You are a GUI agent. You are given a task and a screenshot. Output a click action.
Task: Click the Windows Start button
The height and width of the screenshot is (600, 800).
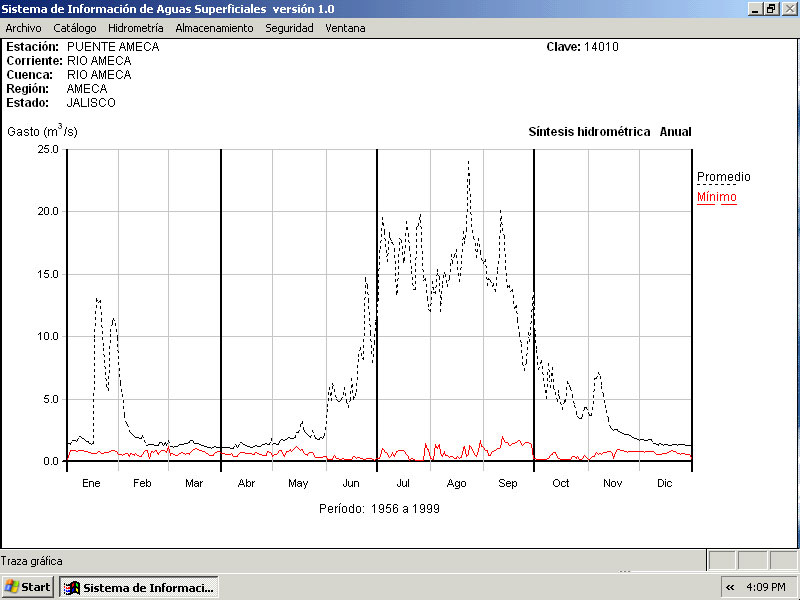click(x=28, y=587)
